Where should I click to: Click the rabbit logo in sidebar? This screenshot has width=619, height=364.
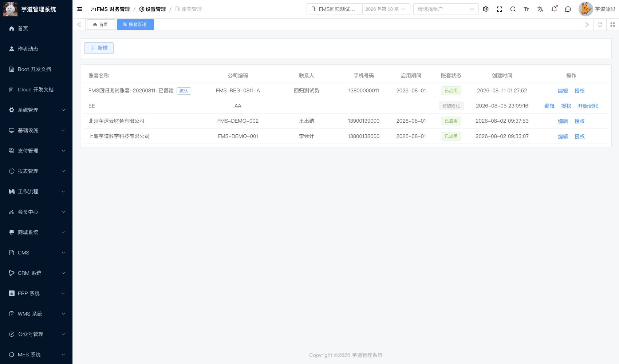(x=10, y=9)
